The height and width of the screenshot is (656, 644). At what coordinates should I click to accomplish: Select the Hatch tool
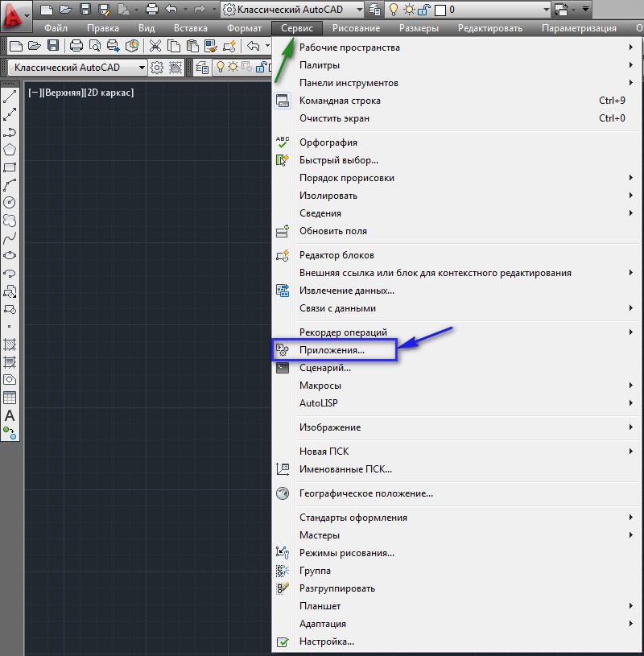click(10, 345)
